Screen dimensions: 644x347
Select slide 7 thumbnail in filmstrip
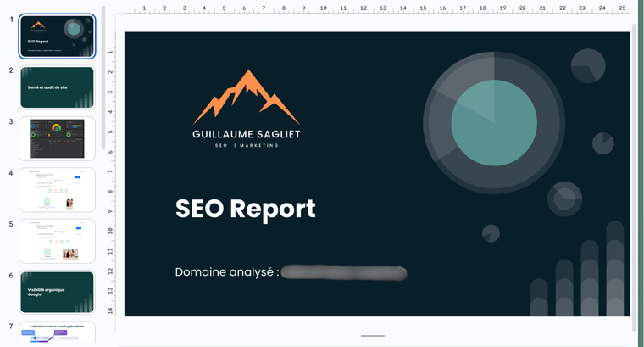click(57, 332)
